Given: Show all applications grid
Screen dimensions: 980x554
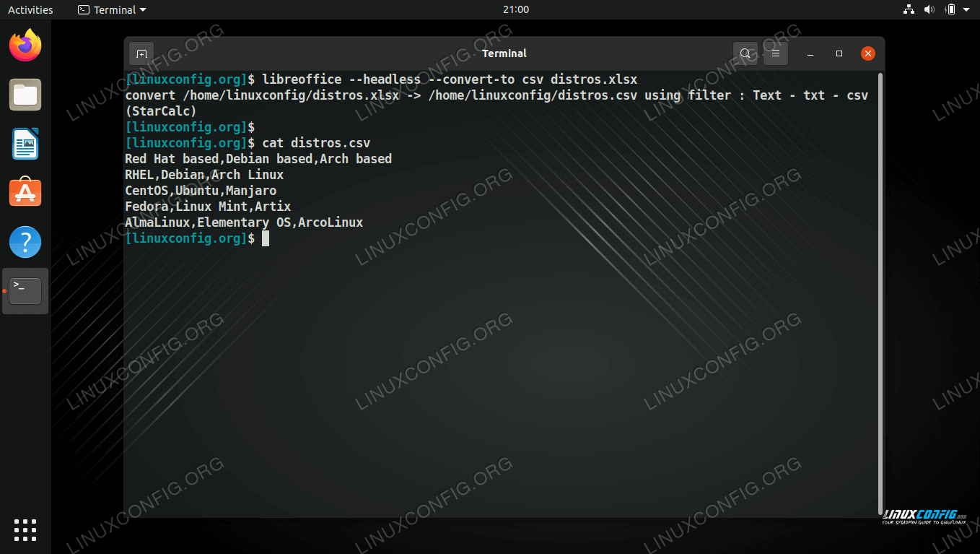Looking at the screenshot, I should (x=25, y=529).
